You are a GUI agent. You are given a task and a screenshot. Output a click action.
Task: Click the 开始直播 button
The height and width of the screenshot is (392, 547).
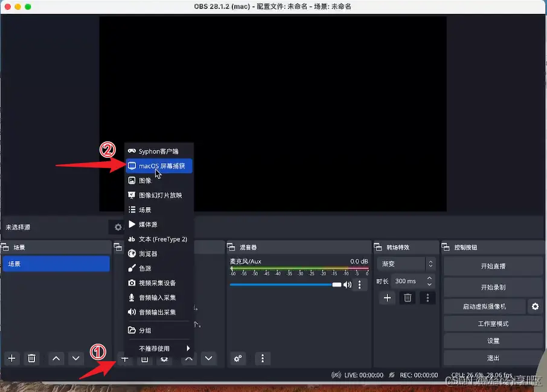(x=493, y=266)
